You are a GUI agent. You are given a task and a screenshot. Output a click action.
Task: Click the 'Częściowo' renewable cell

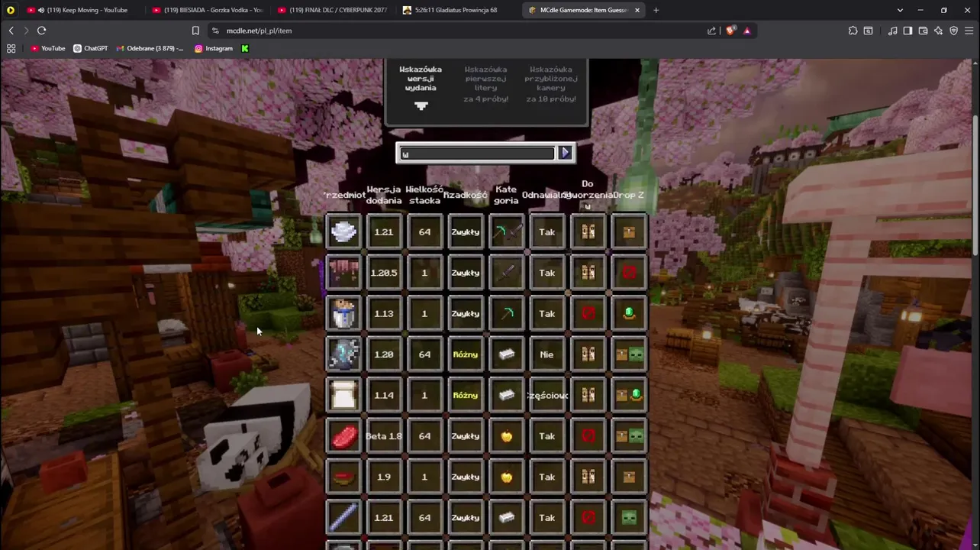pyautogui.click(x=547, y=395)
